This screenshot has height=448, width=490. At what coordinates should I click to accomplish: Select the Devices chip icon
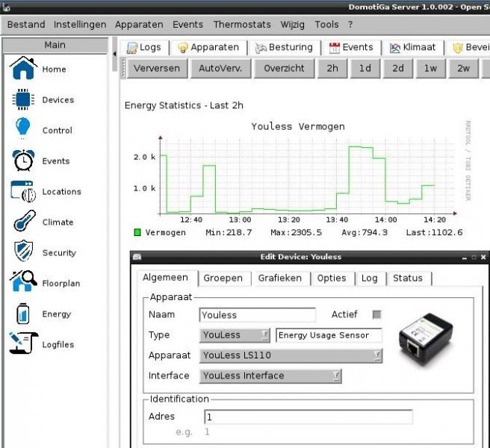(24, 99)
